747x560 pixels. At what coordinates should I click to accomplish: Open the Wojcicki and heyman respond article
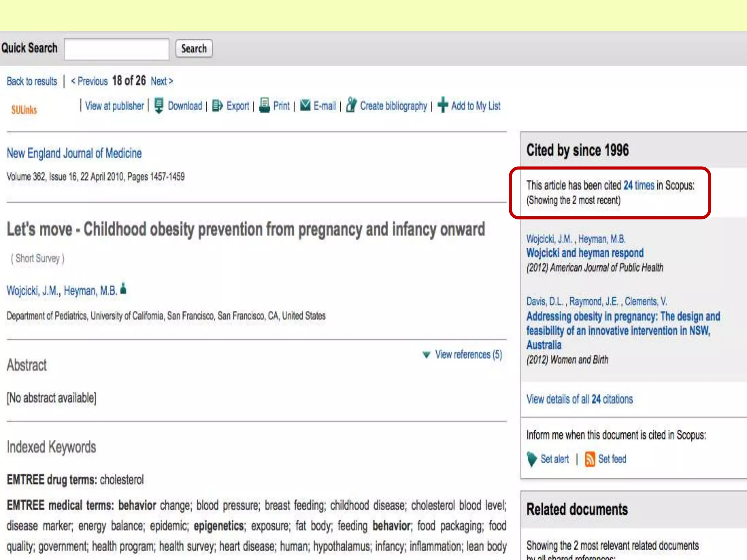click(585, 253)
